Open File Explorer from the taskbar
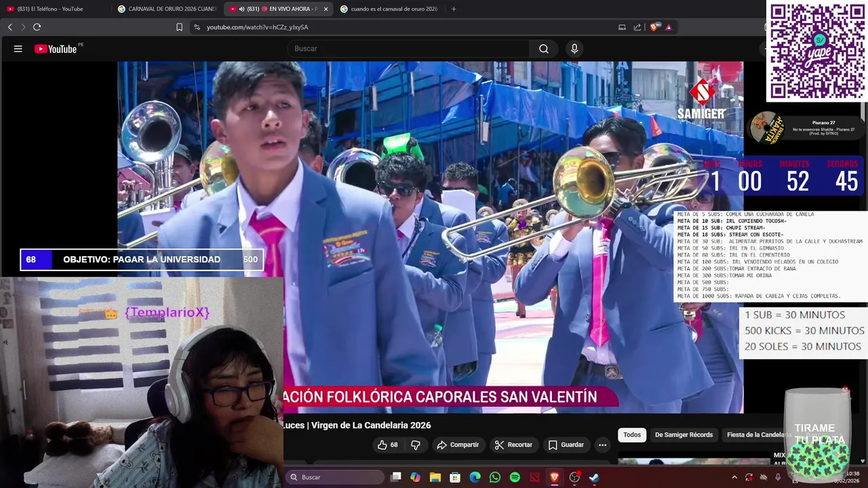This screenshot has width=868, height=488. coord(435,477)
